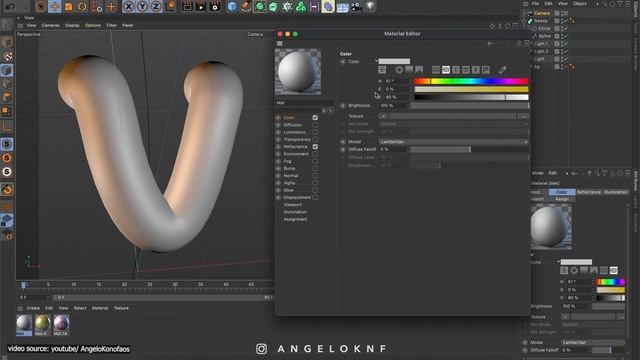Click Assign tab in Attributes panel

click(562, 199)
